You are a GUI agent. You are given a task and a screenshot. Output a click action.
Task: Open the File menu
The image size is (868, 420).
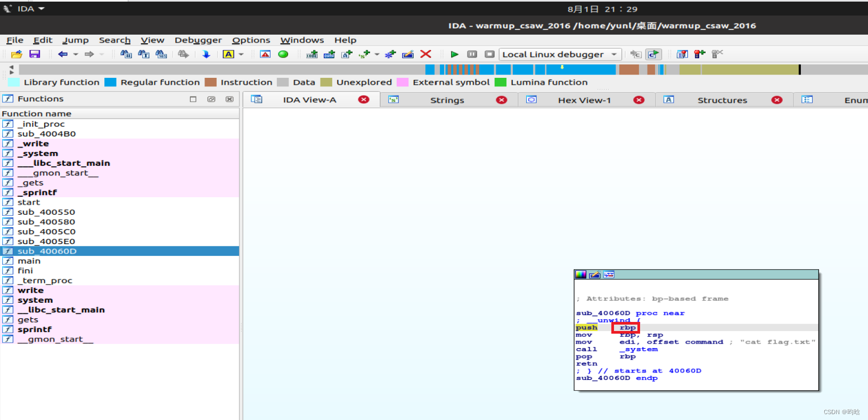coord(15,40)
